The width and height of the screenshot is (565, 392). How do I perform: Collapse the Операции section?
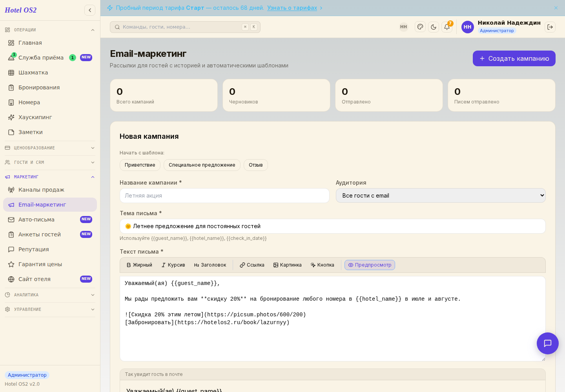pyautogui.click(x=50, y=30)
